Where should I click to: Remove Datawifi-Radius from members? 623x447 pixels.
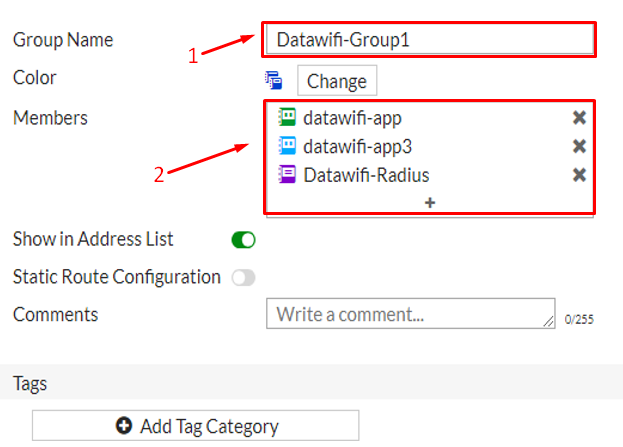coord(579,175)
